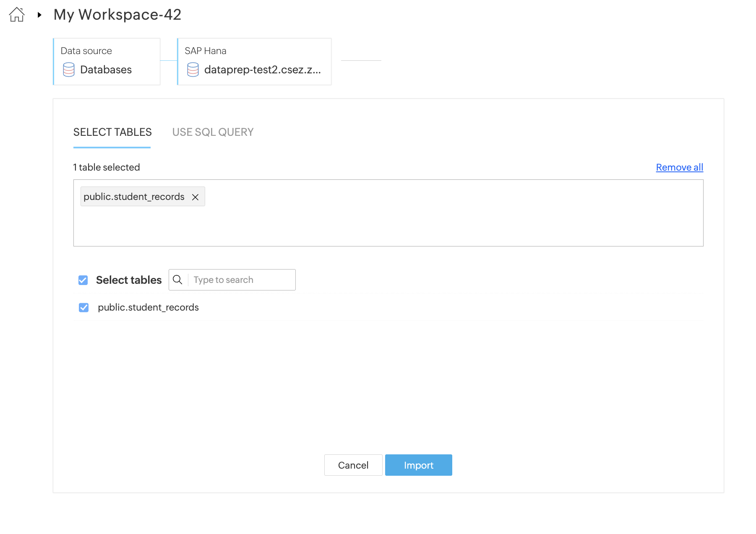Switch to the SELECT TABLES tab
This screenshot has height=534, width=756.
[x=112, y=132]
